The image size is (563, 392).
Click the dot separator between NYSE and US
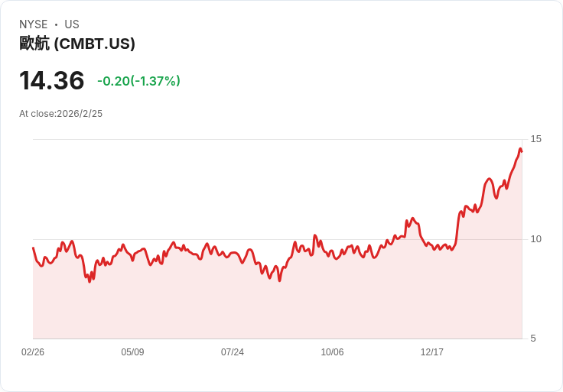point(56,24)
